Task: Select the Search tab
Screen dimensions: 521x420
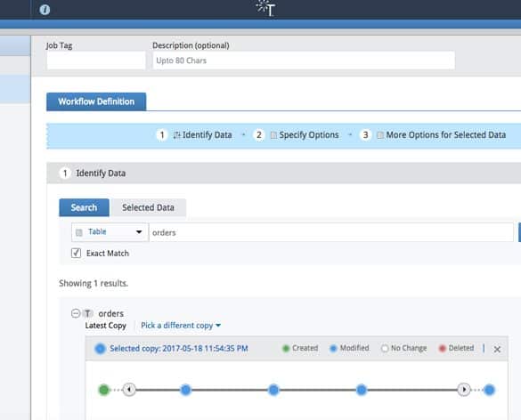Action: point(84,207)
